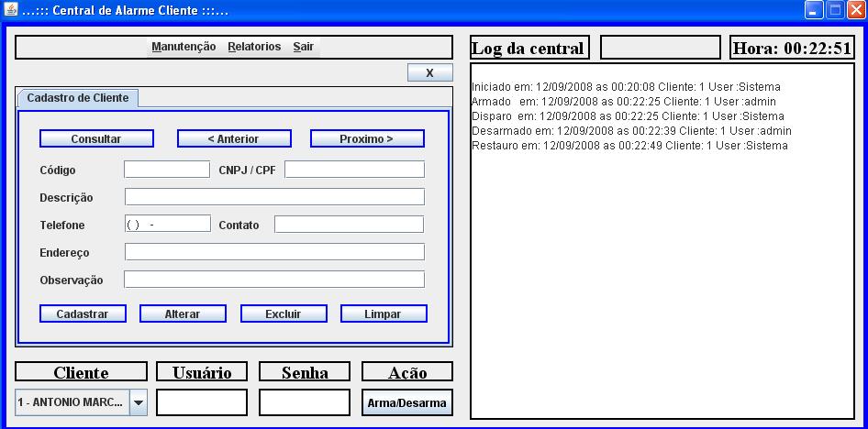Focus the Usuário input field
Image resolution: width=868 pixels, height=429 pixels.
click(x=202, y=403)
